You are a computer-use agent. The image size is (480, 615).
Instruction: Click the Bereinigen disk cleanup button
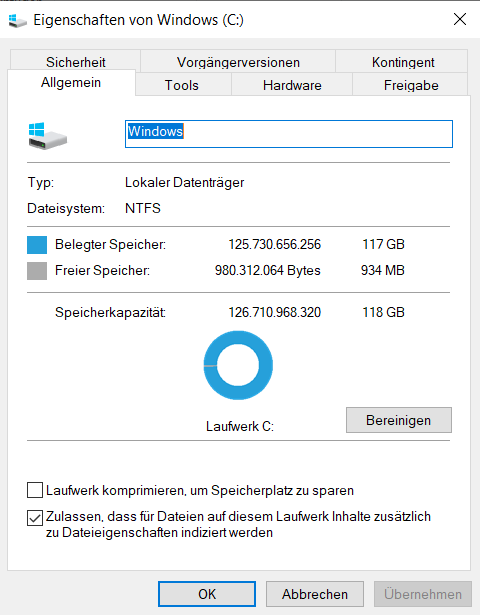coord(399,420)
